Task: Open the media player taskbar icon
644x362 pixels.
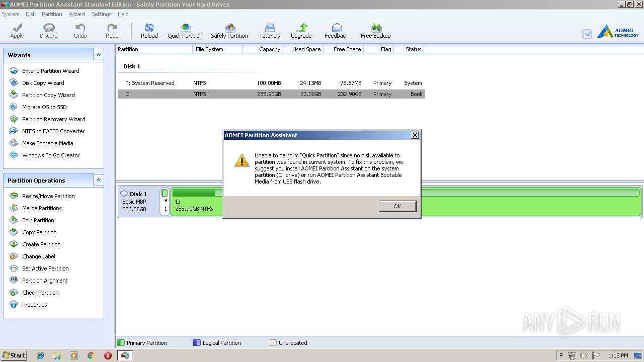Action: coord(74,355)
